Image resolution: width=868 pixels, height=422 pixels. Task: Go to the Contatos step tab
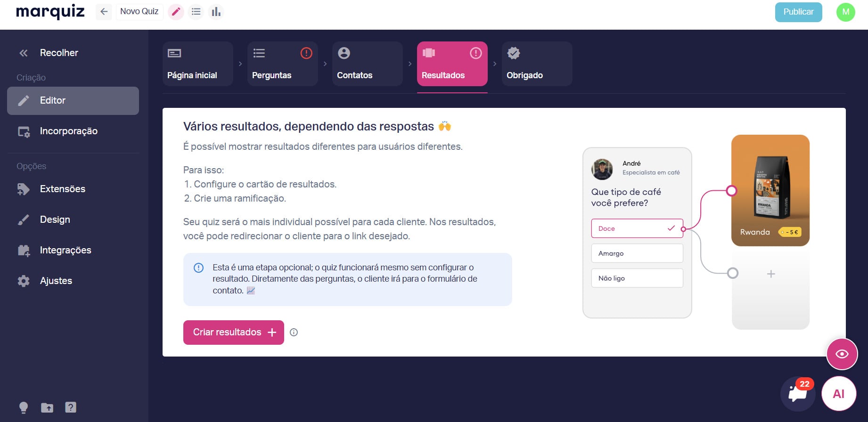click(x=368, y=64)
